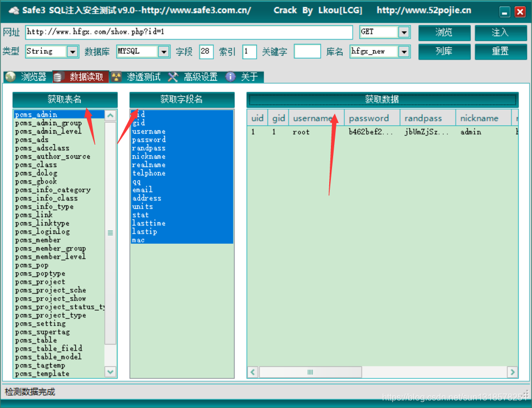
Task: Click the table list scroll-down arrow
Action: click(110, 372)
